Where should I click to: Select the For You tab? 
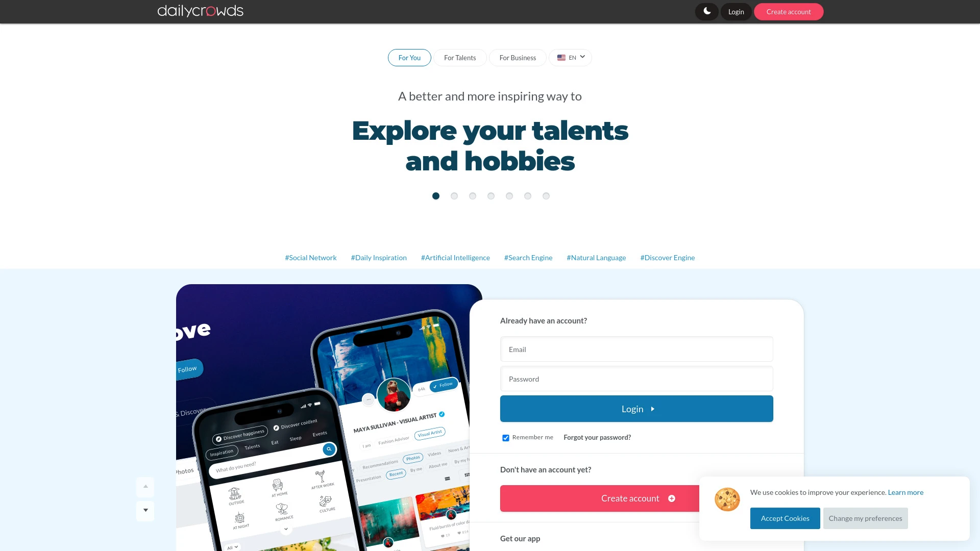pyautogui.click(x=409, y=57)
